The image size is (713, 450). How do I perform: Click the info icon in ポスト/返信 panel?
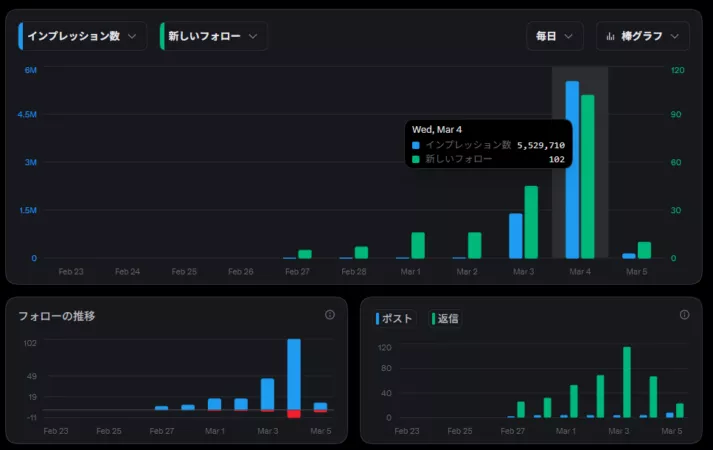(x=684, y=315)
